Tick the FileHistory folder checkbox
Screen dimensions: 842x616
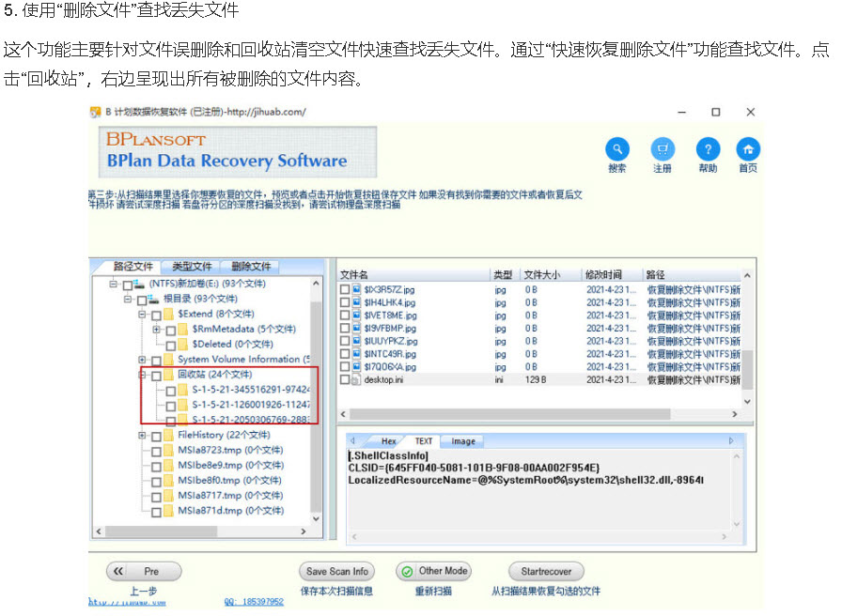pyautogui.click(x=156, y=437)
